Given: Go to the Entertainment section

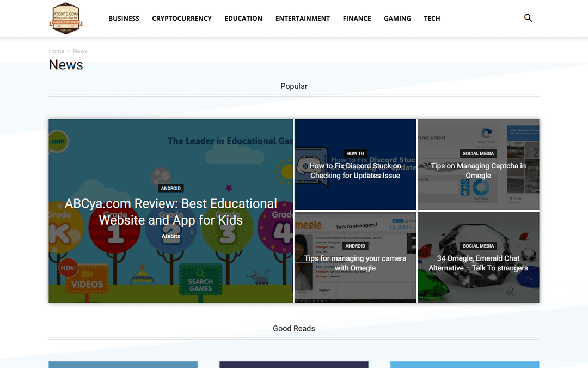Looking at the screenshot, I should click(x=303, y=19).
